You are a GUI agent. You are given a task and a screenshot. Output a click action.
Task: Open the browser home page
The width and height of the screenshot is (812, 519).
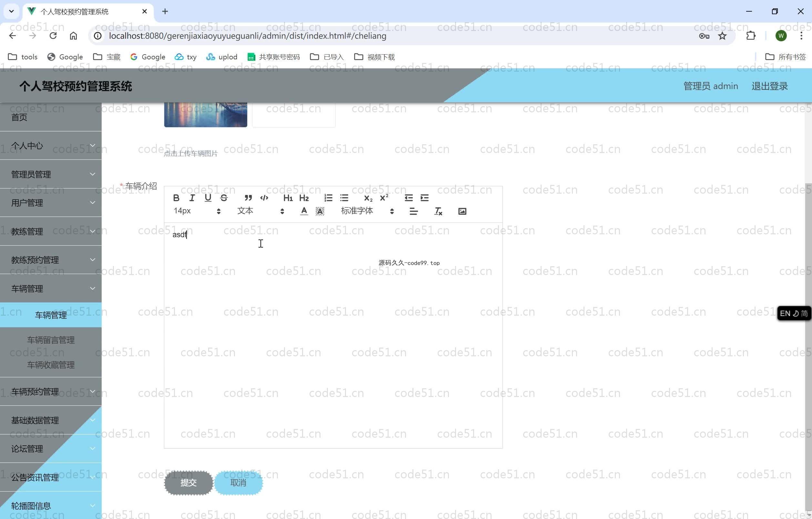coord(73,36)
